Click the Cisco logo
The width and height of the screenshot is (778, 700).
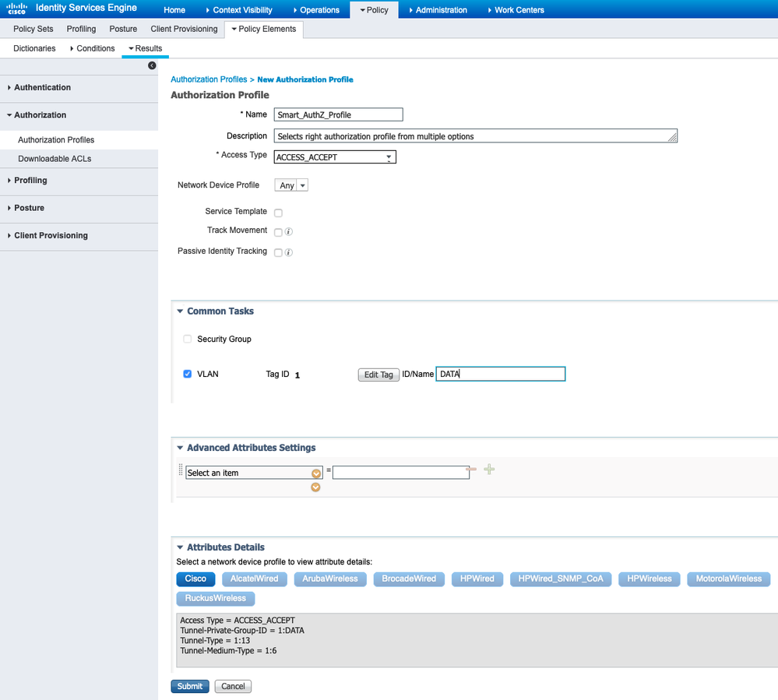[x=16, y=9]
